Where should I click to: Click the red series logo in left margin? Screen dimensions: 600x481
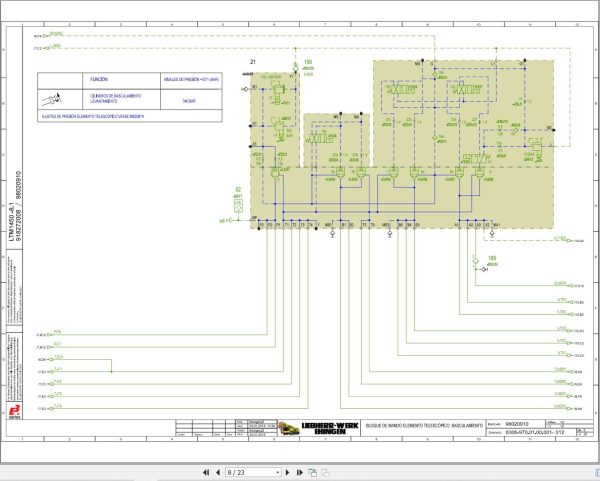[15, 413]
